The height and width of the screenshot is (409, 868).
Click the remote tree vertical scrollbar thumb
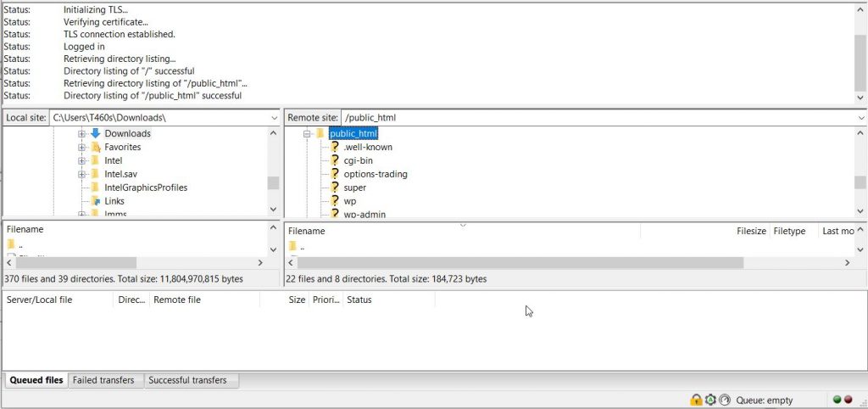(860, 183)
